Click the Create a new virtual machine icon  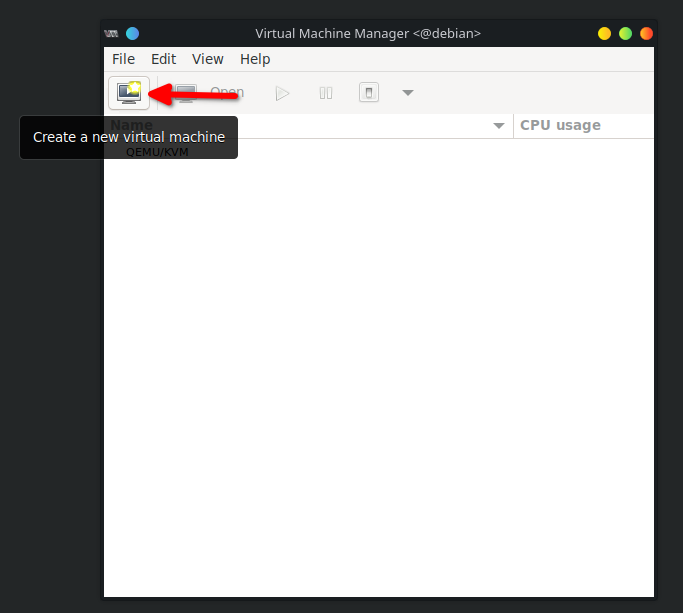click(x=129, y=93)
